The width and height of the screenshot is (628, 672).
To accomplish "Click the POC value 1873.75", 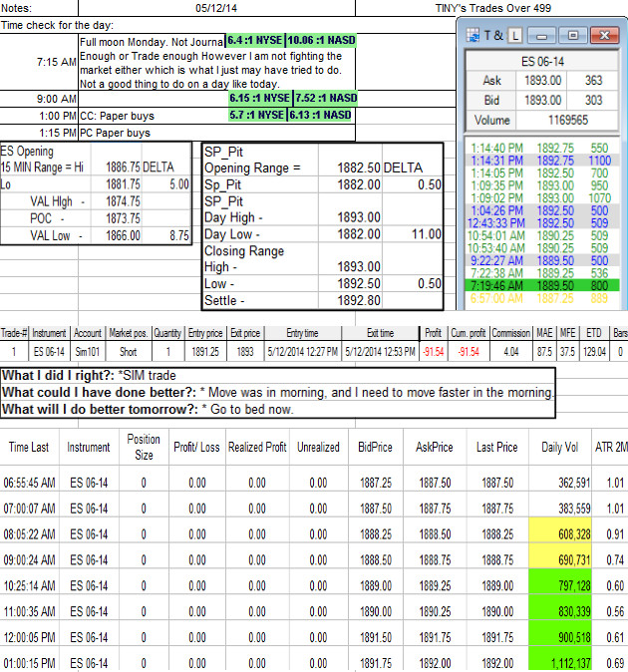I will click(124, 218).
